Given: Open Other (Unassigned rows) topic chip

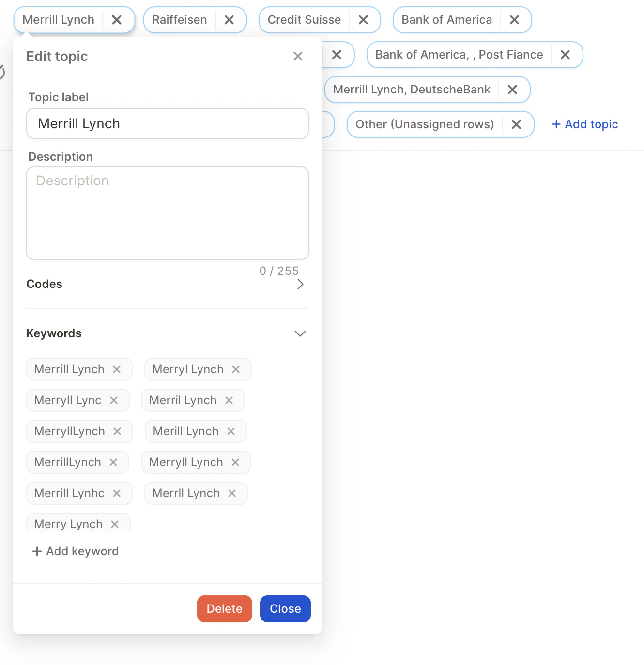Looking at the screenshot, I should (425, 124).
